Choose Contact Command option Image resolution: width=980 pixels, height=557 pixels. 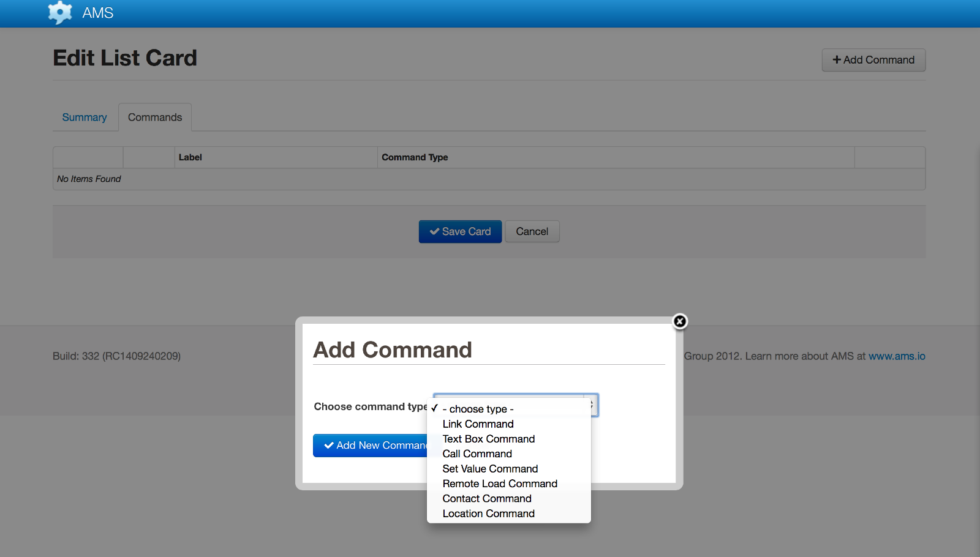[509, 499]
